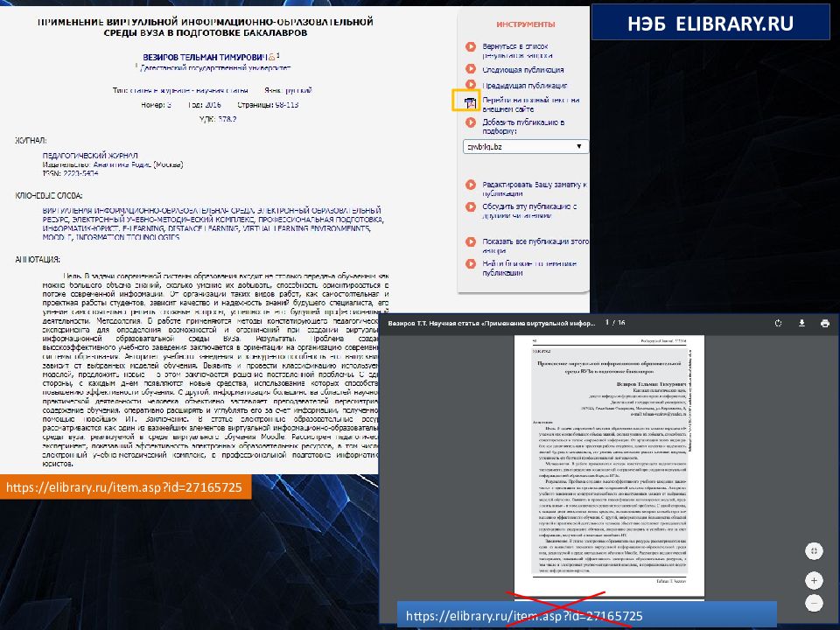Click the 'АННОТАЦИЯ:' section heading

coord(38,259)
